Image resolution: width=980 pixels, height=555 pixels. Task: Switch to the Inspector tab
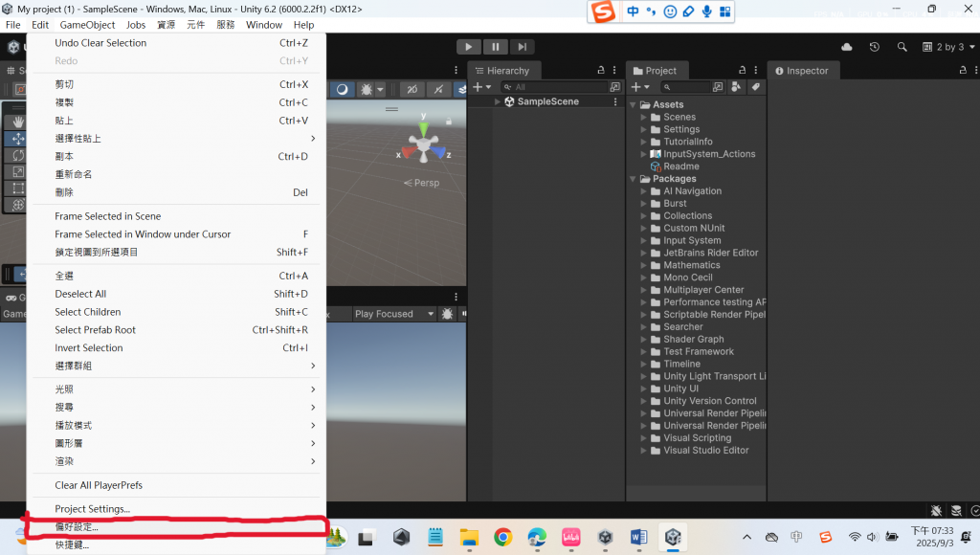click(803, 71)
